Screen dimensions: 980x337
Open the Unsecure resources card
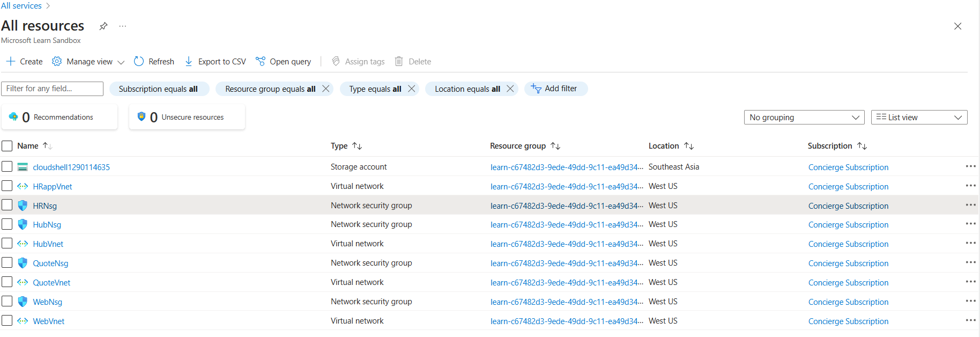click(187, 117)
